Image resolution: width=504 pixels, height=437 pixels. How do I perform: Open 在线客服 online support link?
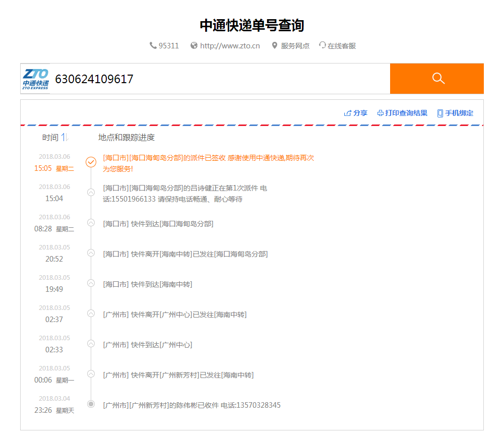click(342, 46)
